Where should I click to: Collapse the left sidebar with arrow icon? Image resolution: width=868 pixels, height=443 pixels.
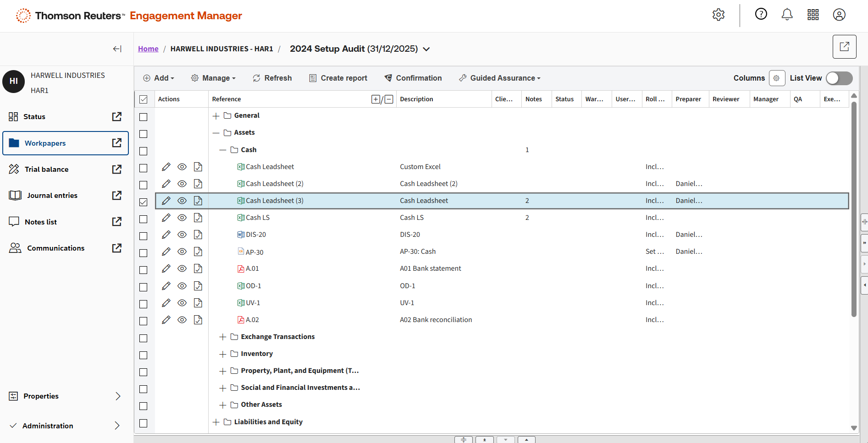(x=117, y=49)
